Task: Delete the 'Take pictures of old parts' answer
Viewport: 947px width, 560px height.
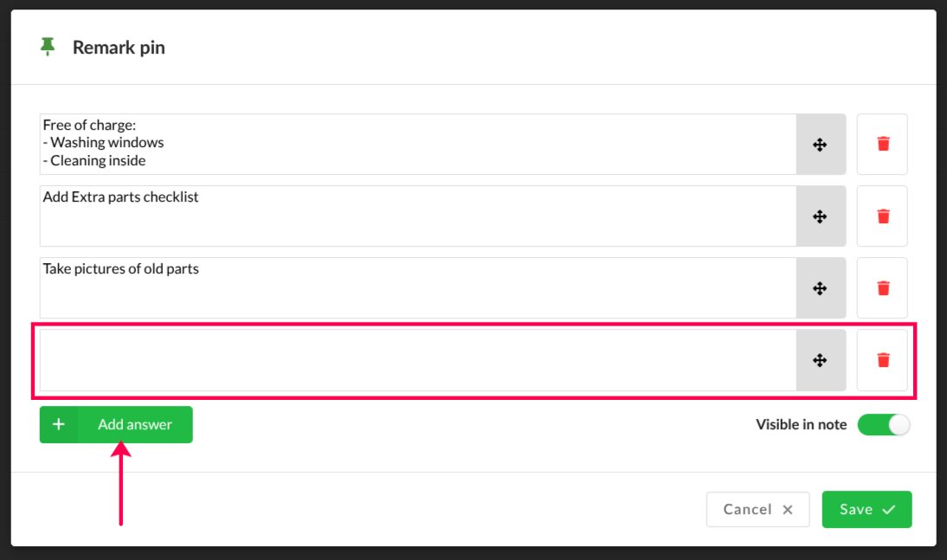Action: [x=882, y=288]
